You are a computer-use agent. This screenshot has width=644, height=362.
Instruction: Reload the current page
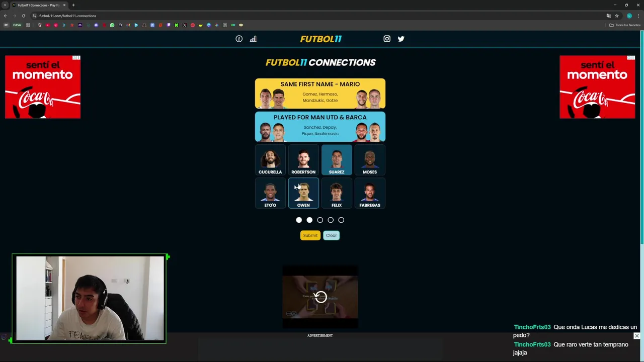point(23,16)
